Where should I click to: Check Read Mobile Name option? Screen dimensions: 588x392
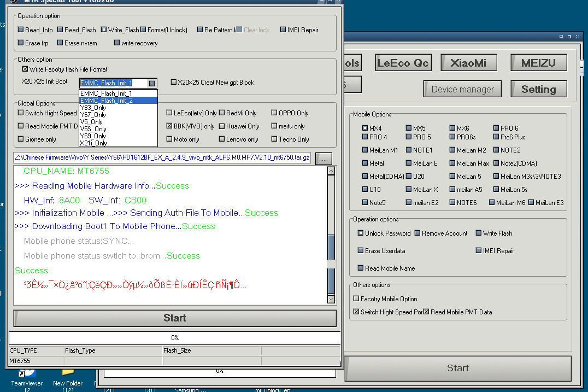pos(361,268)
